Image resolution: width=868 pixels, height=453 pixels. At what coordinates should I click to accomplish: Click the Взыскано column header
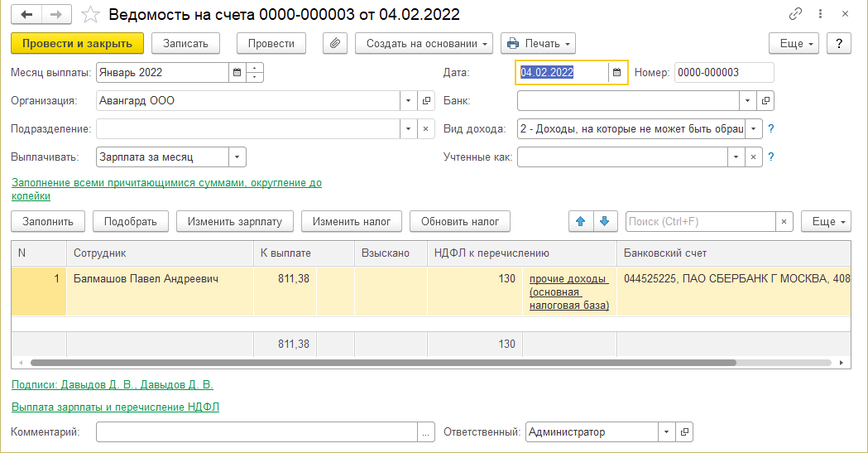[x=391, y=253]
